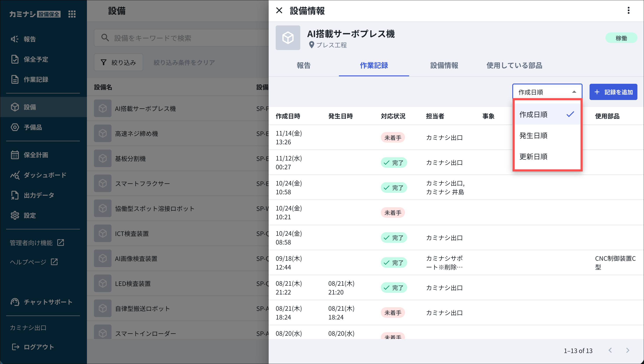
Task: Click the 出力データ file icon
Action: [15, 195]
